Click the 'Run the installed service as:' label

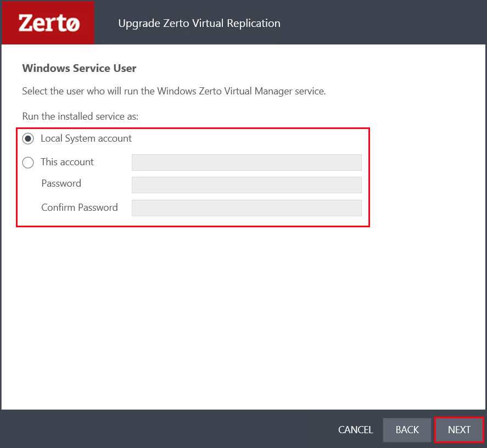click(80, 116)
